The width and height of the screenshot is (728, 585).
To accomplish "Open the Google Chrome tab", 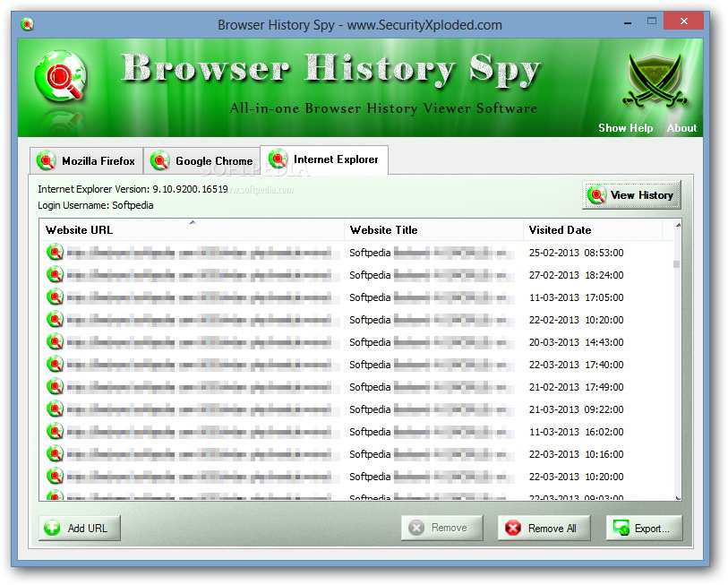I will point(201,160).
